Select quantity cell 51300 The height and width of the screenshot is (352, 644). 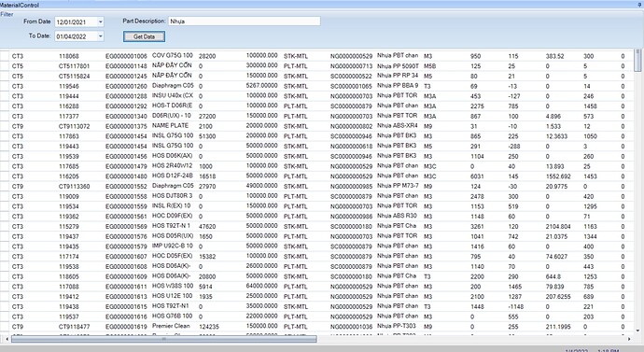click(207, 136)
